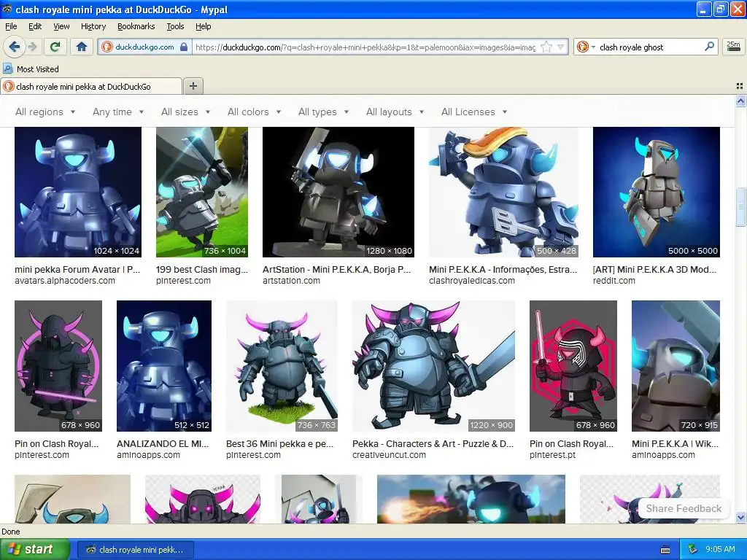
Task: Click the avatars.alphacoders.com source text
Action: (65, 281)
